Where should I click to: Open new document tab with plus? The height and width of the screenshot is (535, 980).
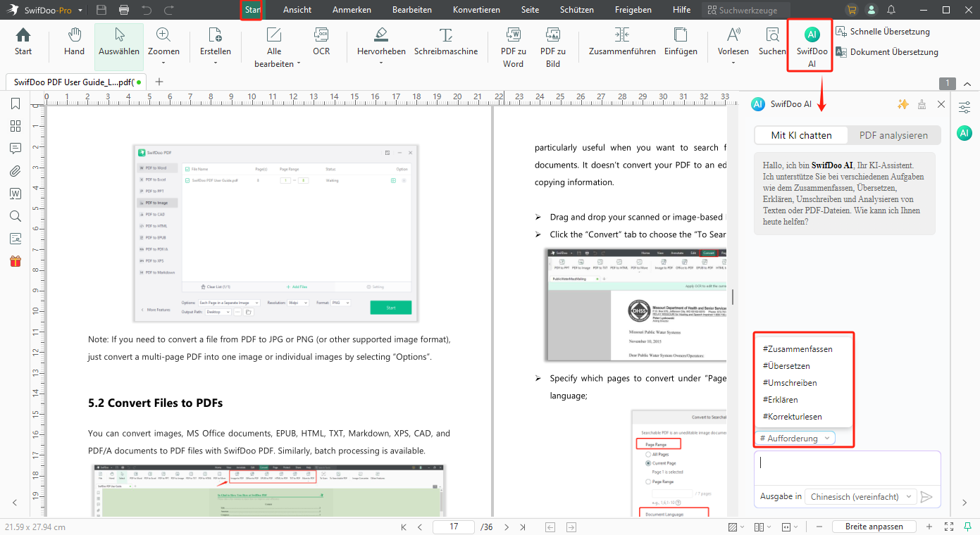coord(159,82)
